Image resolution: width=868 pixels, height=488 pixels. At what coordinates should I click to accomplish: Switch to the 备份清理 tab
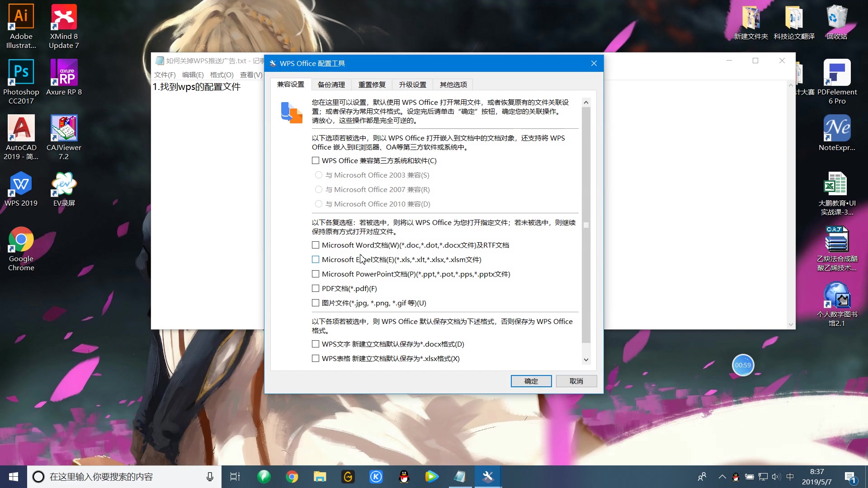331,84
